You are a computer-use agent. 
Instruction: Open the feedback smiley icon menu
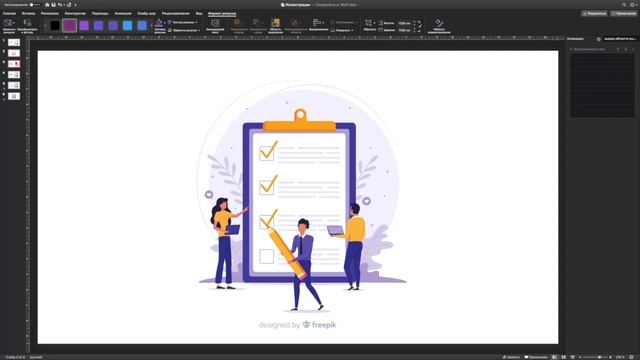tap(632, 5)
